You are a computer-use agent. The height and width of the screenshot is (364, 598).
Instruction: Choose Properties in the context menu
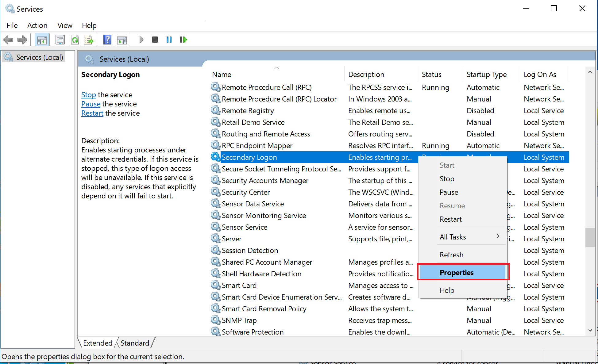pyautogui.click(x=457, y=272)
